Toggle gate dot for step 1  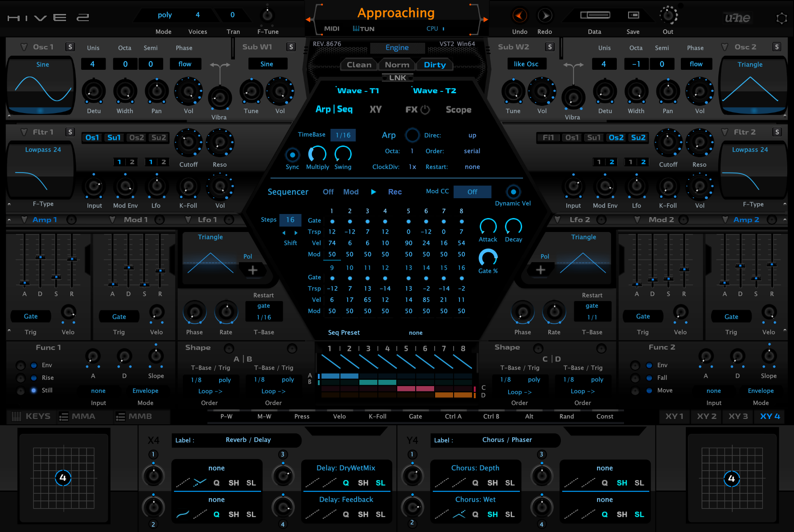(332, 222)
